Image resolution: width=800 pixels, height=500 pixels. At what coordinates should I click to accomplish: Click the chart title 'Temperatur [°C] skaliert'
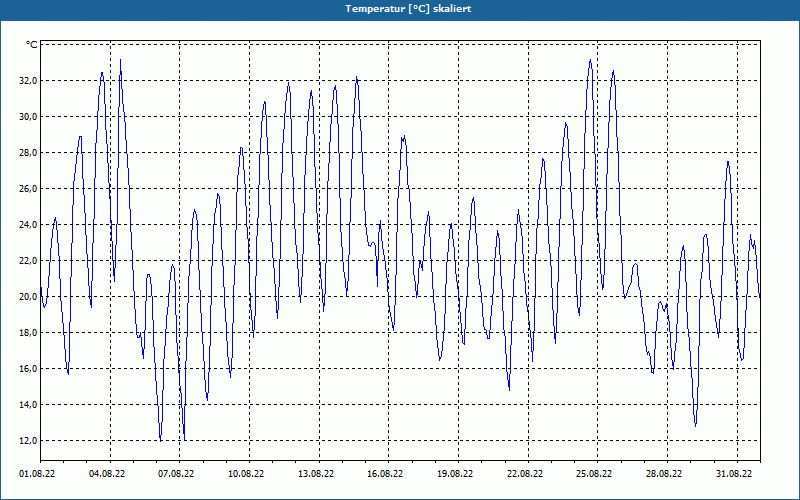[x=408, y=9]
